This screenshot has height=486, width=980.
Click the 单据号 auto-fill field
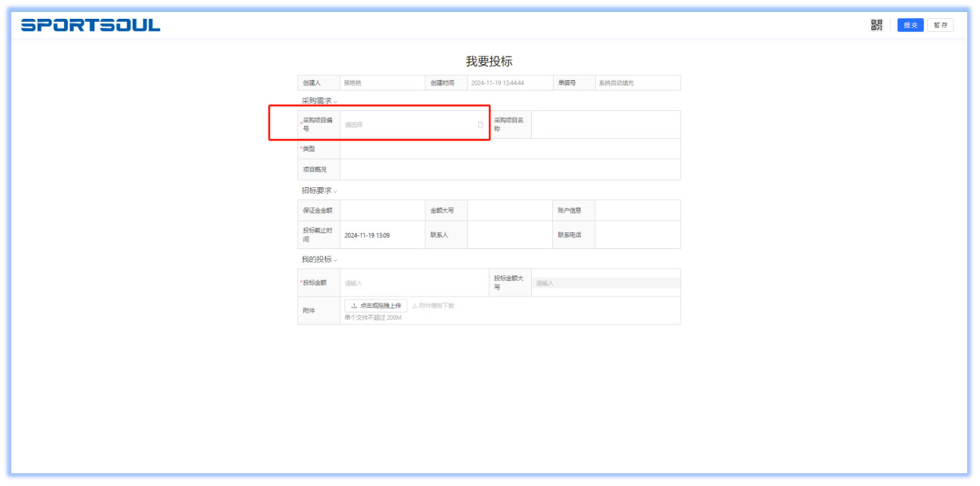pos(637,83)
